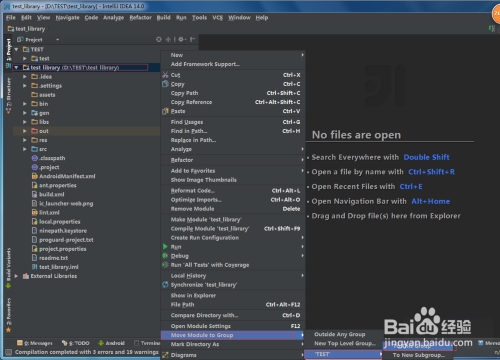Click test_library breadcrumb in navigation bar
This screenshot has width=500, height=360.
pyautogui.click(x=27, y=29)
